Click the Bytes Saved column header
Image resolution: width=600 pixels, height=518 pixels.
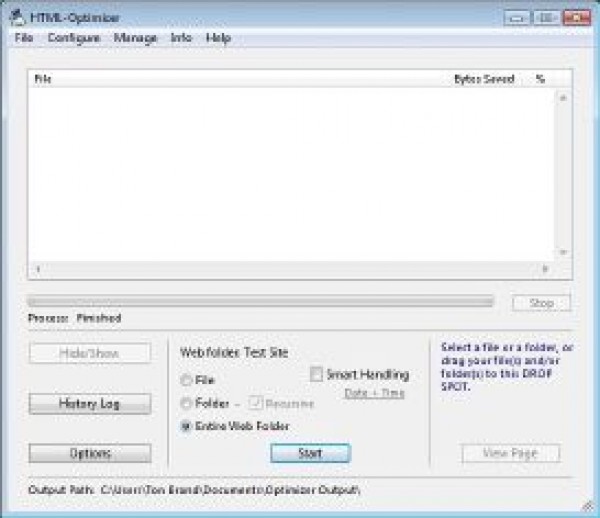pos(484,79)
